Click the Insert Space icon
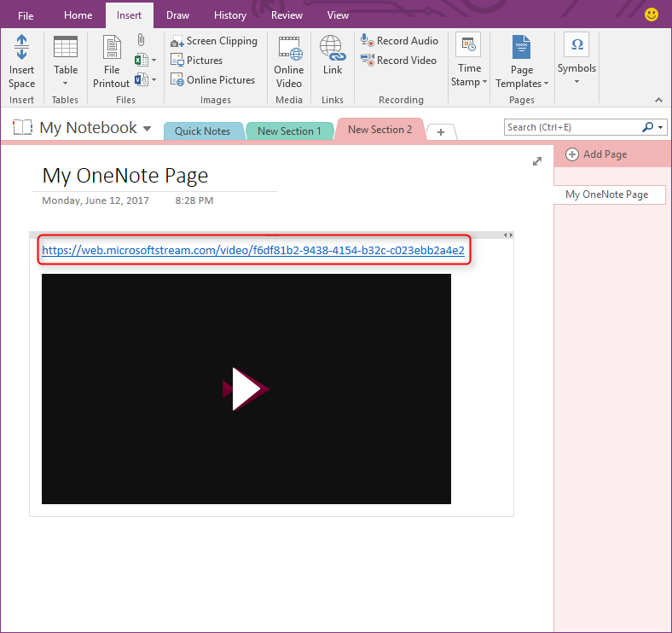Screen dimensions: 672x633 pyautogui.click(x=21, y=47)
